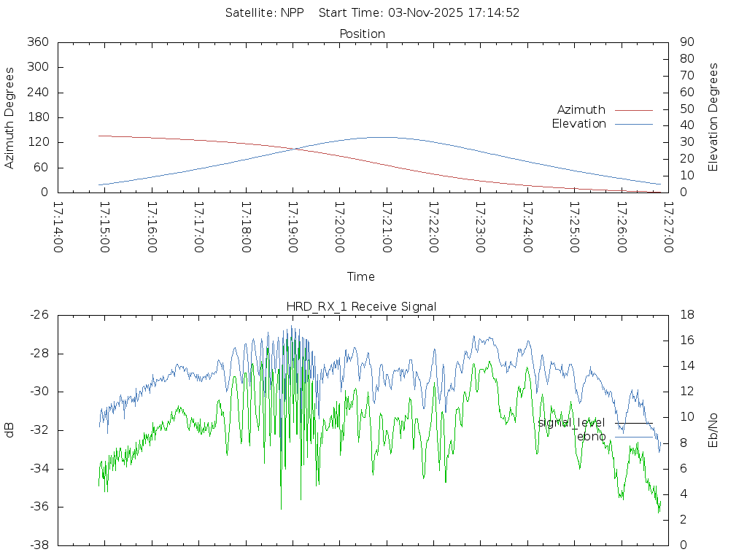
Task: Click the blue Elevation legend line sample
Action: click(633, 124)
